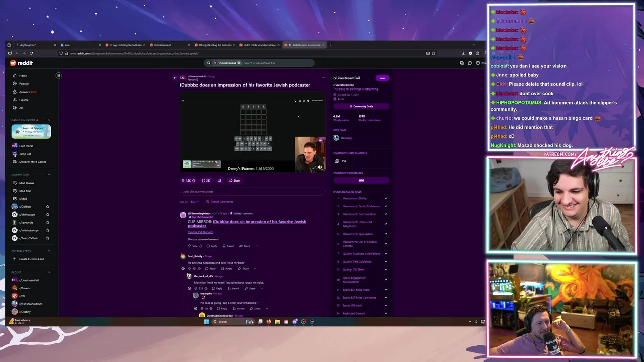The image size is (644, 362).
Task: Downvote the iDubbbz post
Action: tap(194, 180)
